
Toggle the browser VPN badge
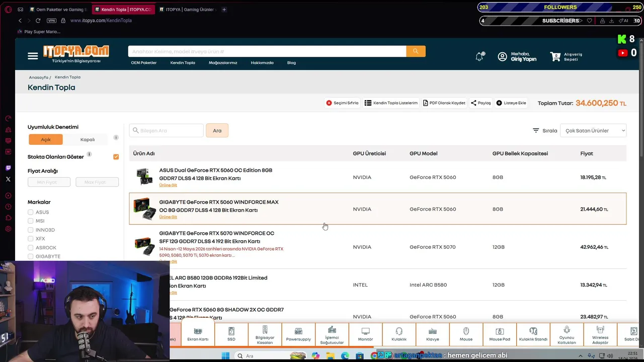[x=51, y=21]
